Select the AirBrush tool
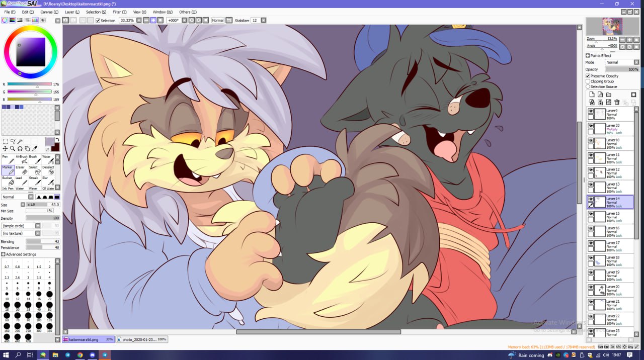 pos(22,159)
